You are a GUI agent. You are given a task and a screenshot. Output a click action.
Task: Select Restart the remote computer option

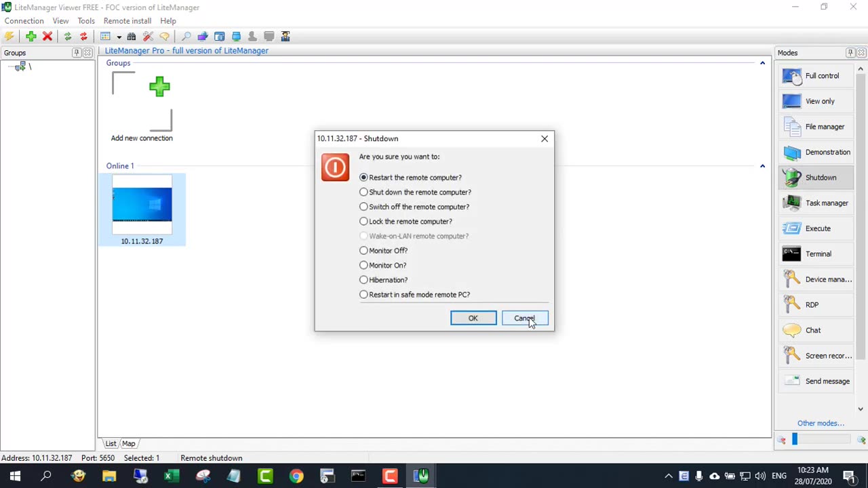point(412,178)
